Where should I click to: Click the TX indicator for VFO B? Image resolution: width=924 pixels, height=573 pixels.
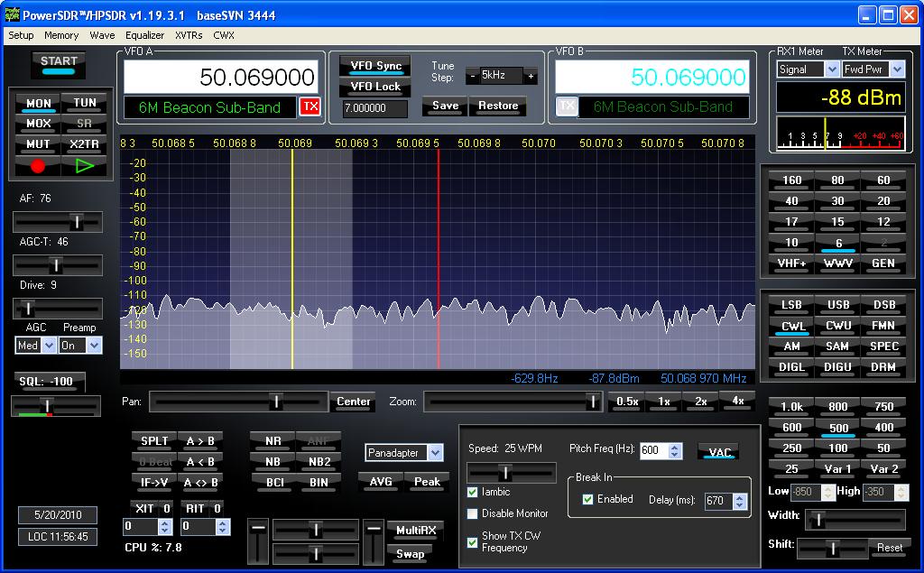click(566, 106)
